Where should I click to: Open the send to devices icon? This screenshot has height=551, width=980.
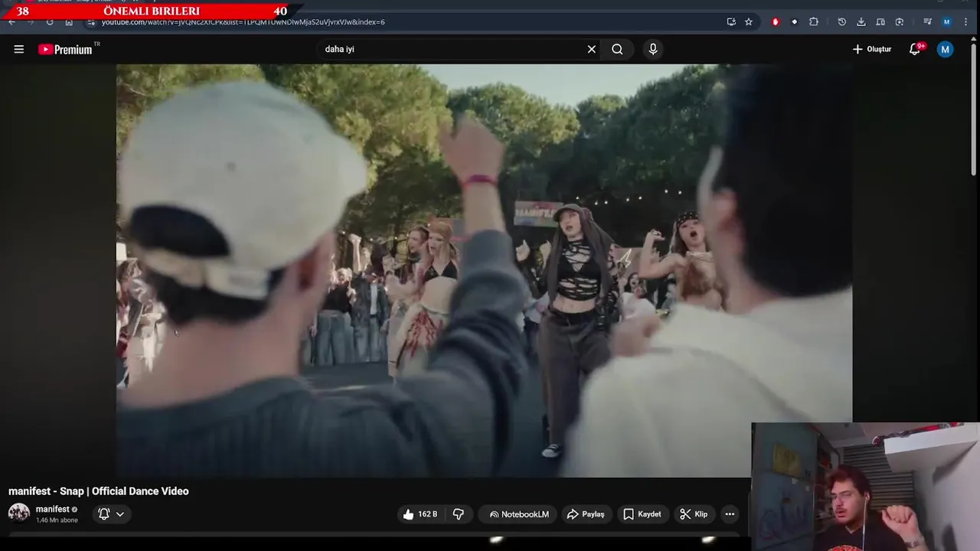point(880,21)
